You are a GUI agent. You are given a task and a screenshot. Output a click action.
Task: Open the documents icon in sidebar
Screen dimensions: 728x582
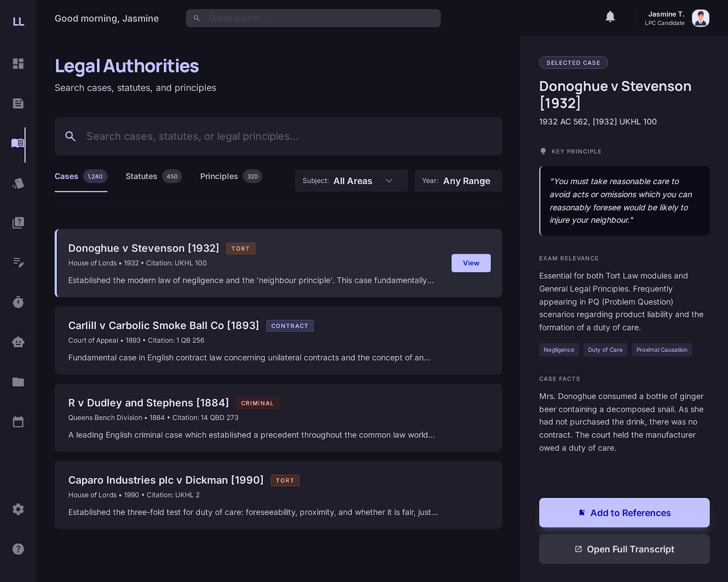pyautogui.click(x=18, y=104)
